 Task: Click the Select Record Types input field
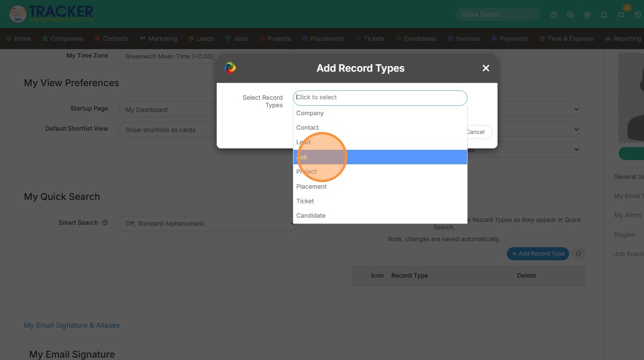tap(380, 97)
